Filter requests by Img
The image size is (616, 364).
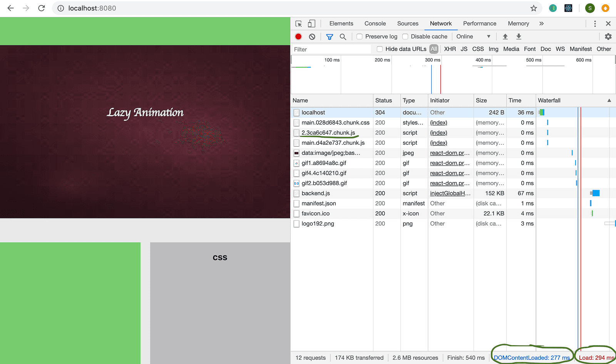(493, 49)
